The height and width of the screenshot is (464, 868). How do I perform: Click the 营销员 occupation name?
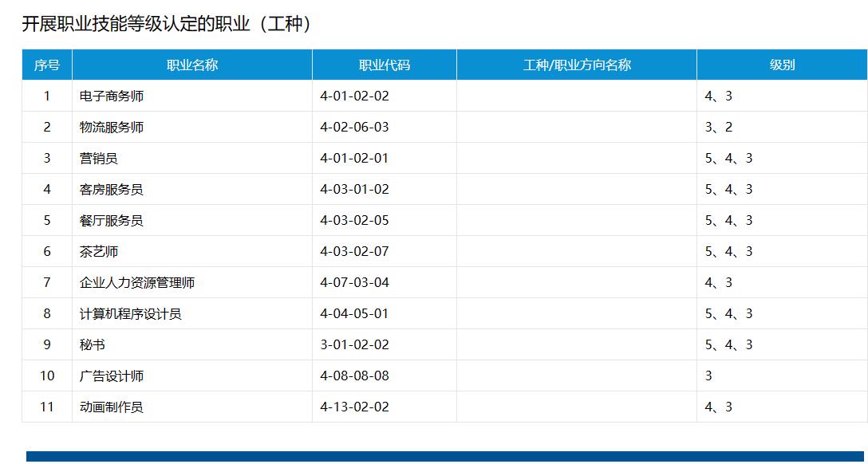click(99, 159)
